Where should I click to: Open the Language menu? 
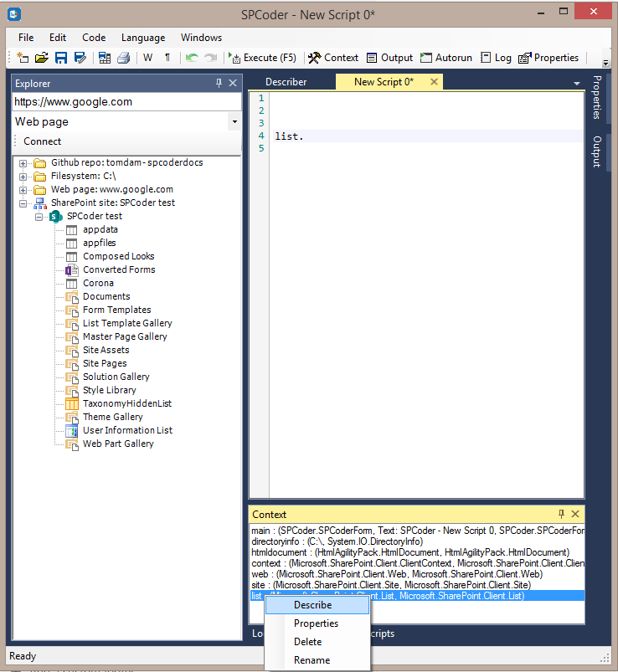[x=143, y=38]
